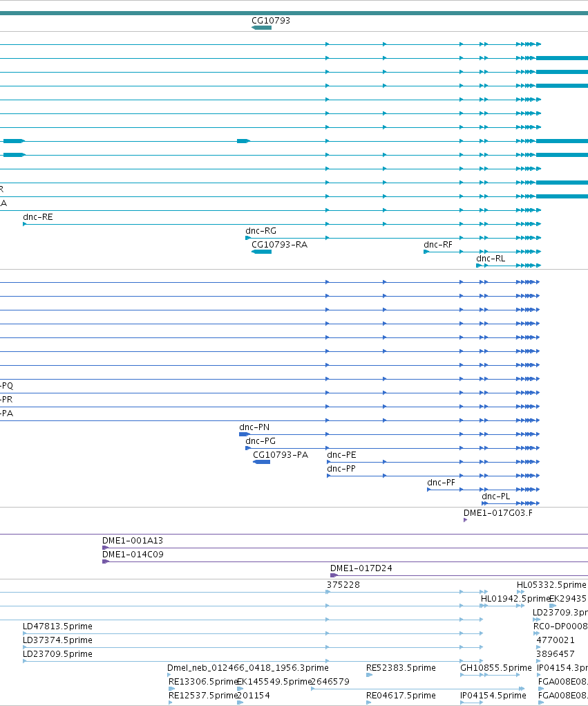Open the 375228 EST label
Viewport: 588px width, 706px height.
(343, 585)
